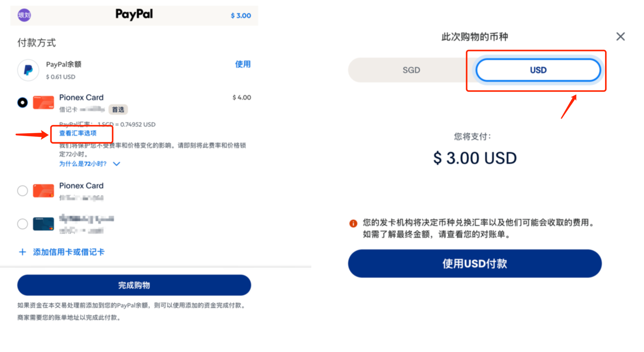This screenshot has height=352, width=644.
Task: Click the preferred Pionex Card's red card icon
Action: click(x=43, y=102)
